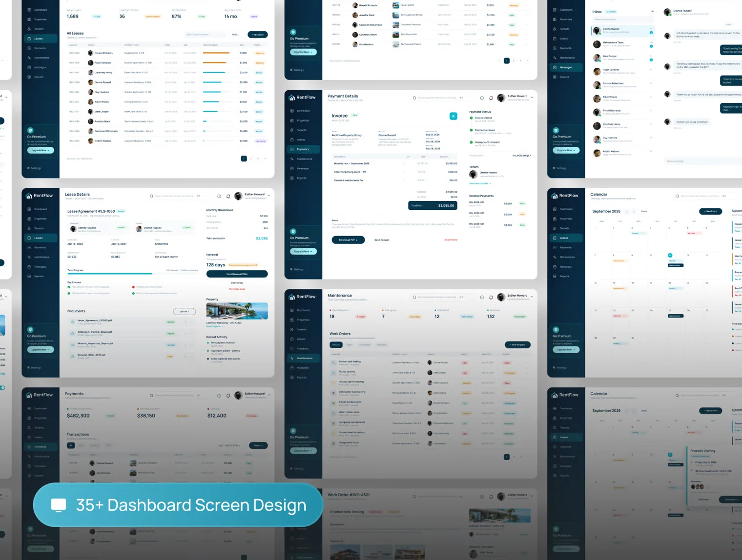The height and width of the screenshot is (560, 742).
Task: Go to page 1 in Maintenance pagination
Action: tap(507, 457)
